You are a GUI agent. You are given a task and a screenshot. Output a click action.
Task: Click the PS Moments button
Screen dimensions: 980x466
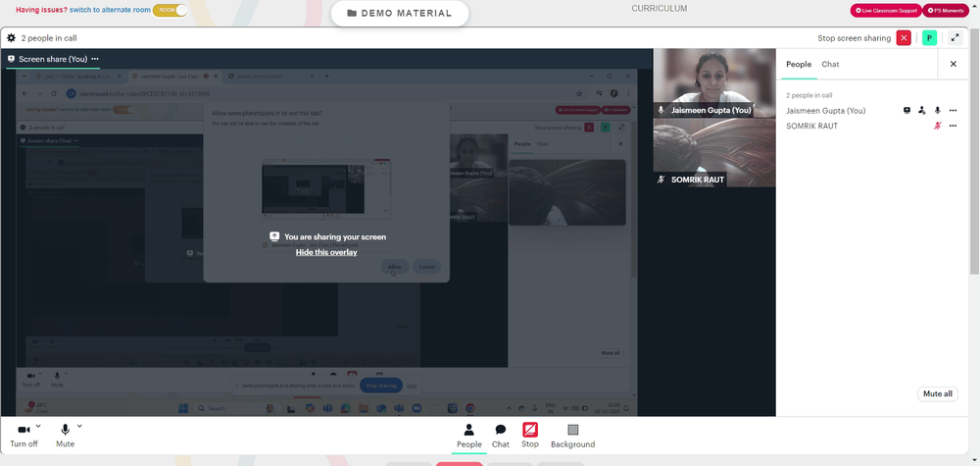[x=946, y=11]
